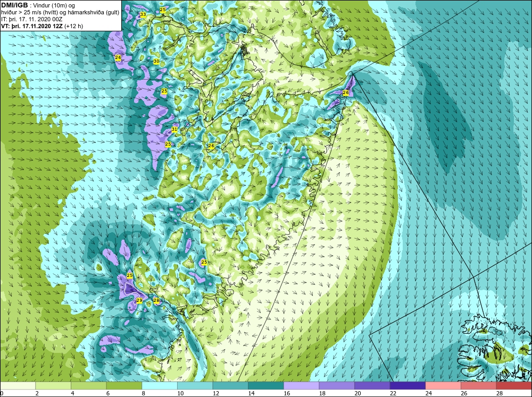The height and width of the screenshot is (397, 532).
Task: Click the yellow 33 gust label
Action: 143,14
